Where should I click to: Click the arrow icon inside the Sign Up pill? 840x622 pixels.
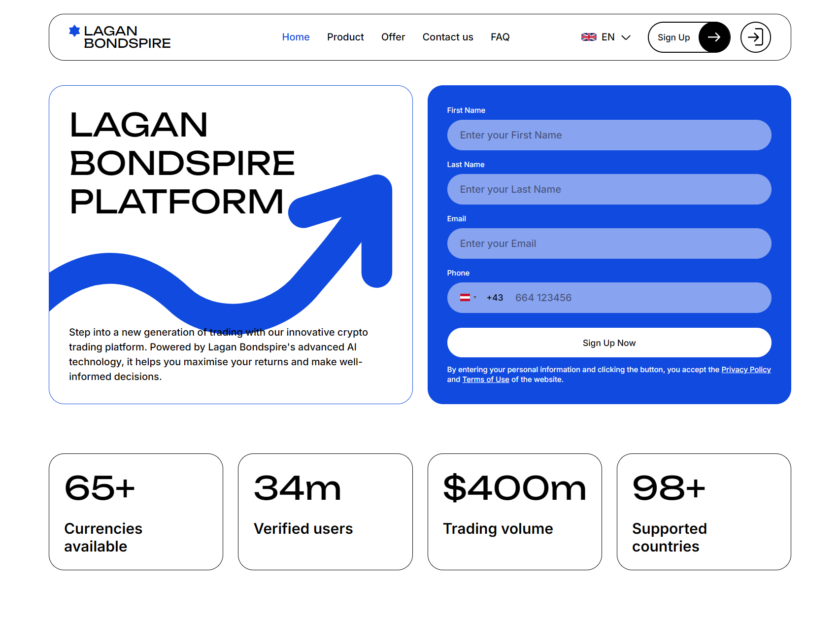(714, 36)
